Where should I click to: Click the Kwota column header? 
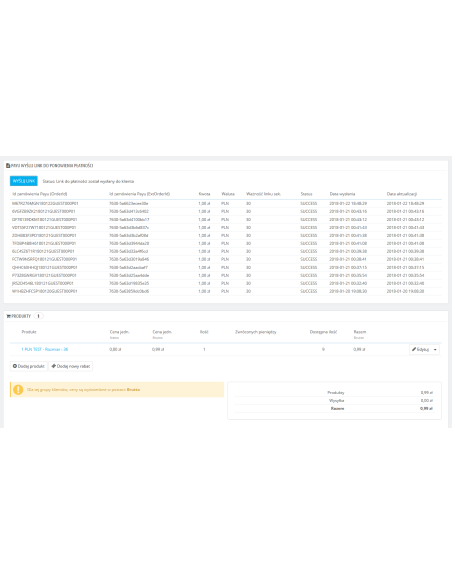(204, 194)
